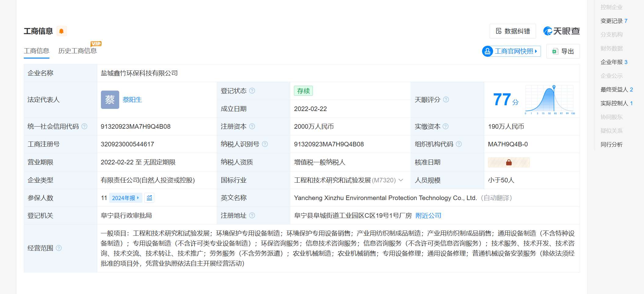Viewport: 644px width, 294px height.
Task: Click the 2000万人民币 registered capital value
Action: [314, 127]
